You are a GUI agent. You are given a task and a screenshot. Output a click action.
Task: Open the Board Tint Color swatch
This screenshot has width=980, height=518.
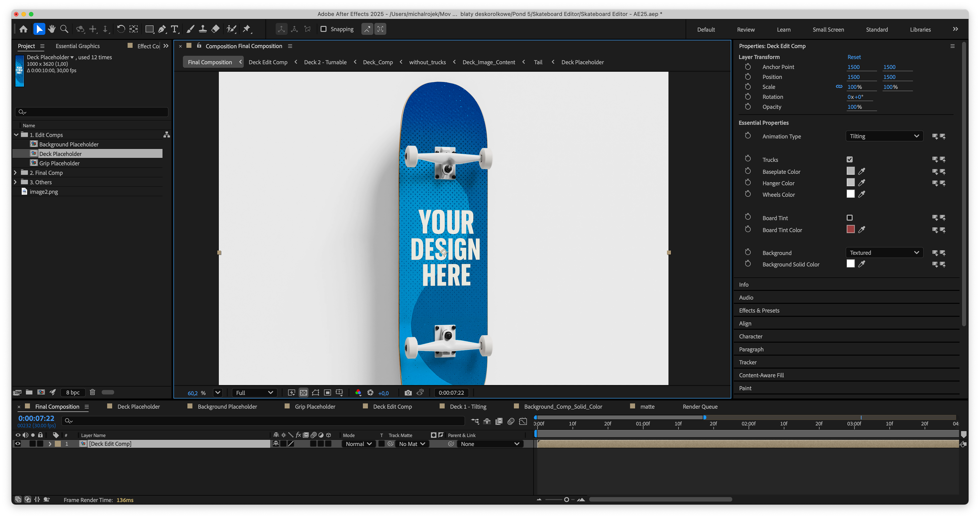(850, 229)
